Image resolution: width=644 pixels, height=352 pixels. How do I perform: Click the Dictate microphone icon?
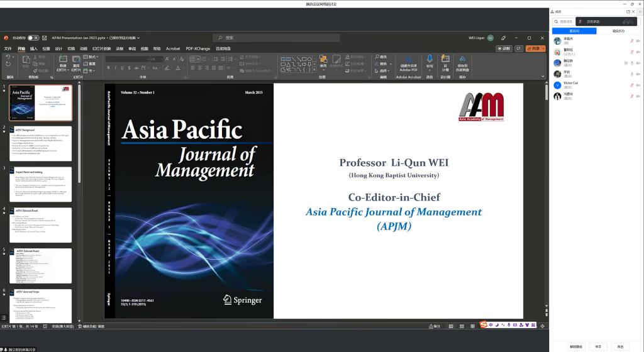coord(430,60)
